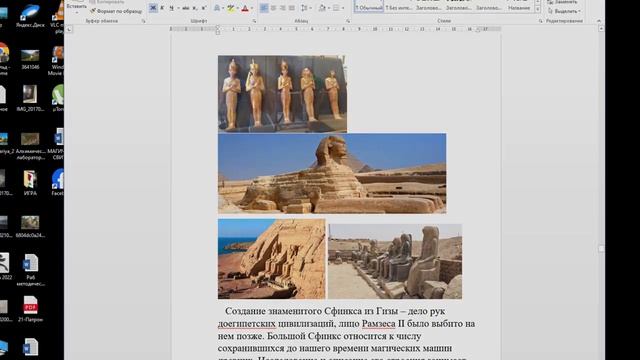
Task: Select the Abu Simbel temple image
Action: click(x=271, y=259)
